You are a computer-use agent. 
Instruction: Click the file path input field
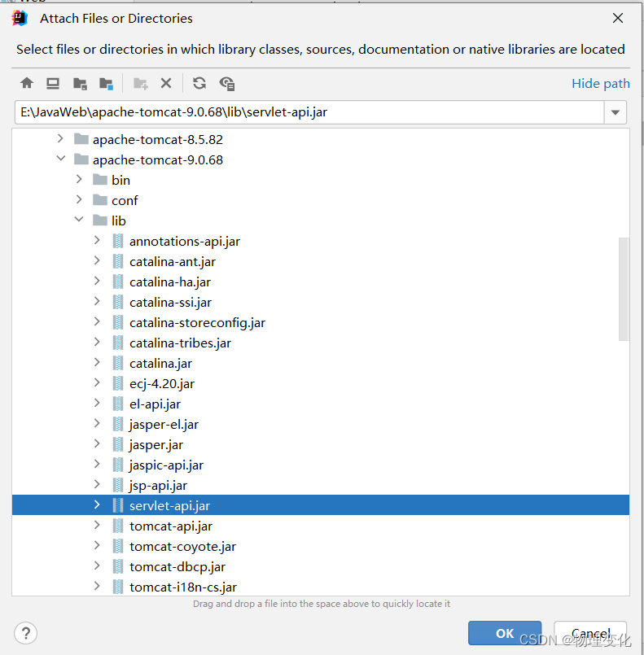(x=309, y=112)
